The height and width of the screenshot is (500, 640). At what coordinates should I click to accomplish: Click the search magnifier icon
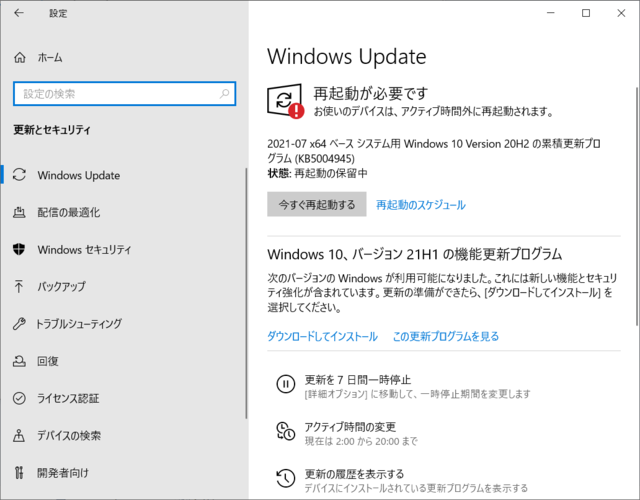pyautogui.click(x=224, y=94)
